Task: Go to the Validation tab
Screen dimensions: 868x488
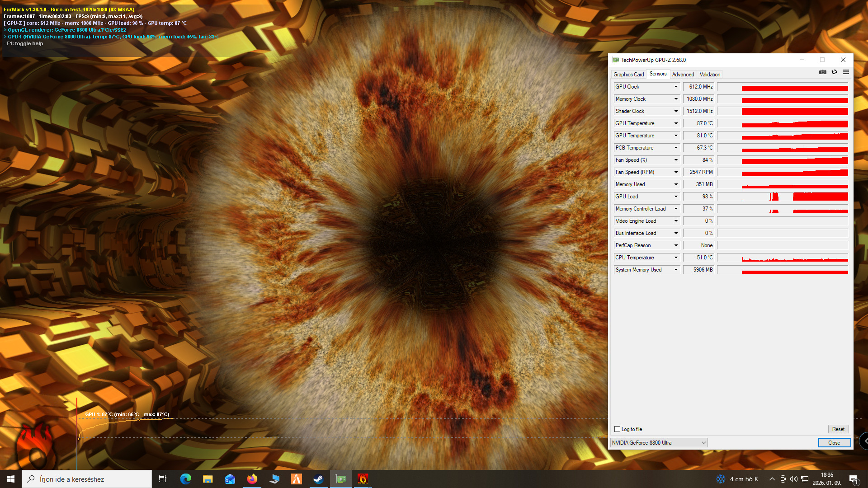Action: [710, 75]
